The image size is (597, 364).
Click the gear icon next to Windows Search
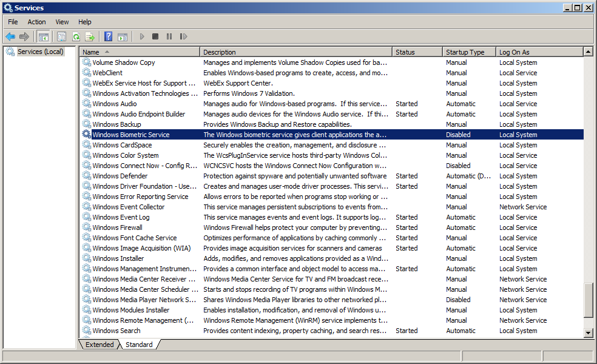[87, 331]
